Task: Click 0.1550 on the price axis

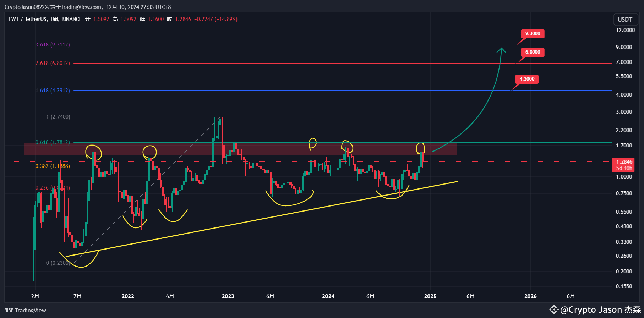Action: (624, 286)
